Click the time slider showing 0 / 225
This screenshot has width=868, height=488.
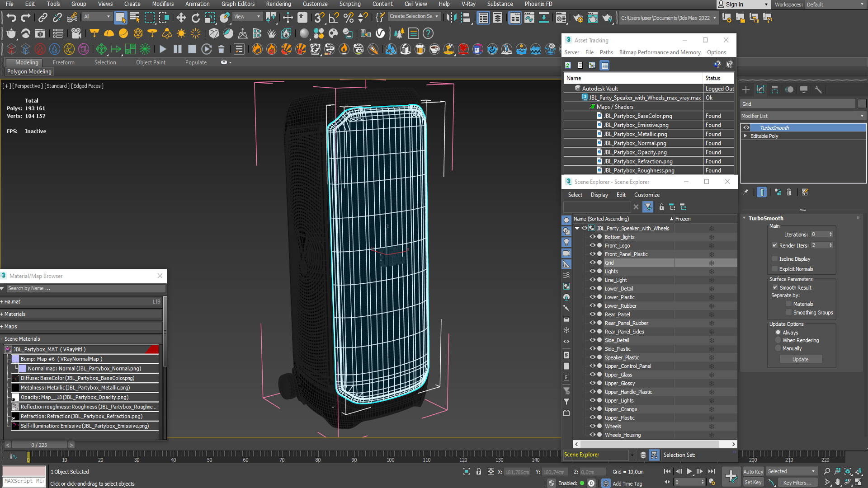(39, 445)
